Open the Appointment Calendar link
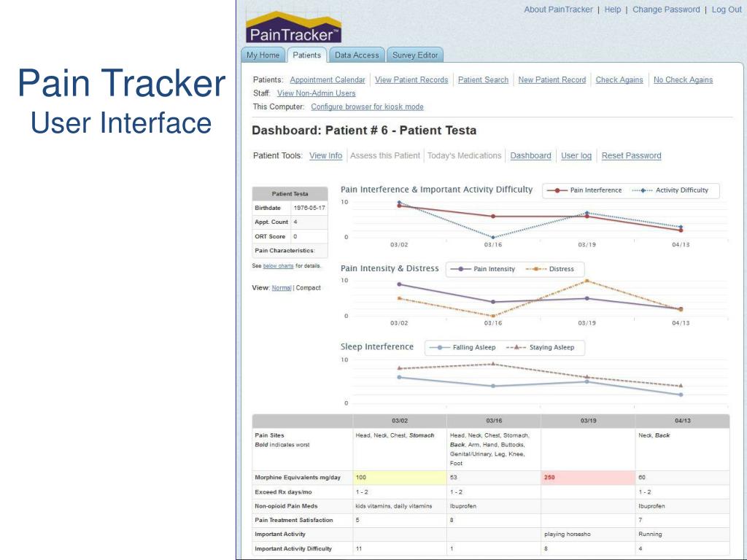The image size is (747, 560). pyautogui.click(x=328, y=80)
